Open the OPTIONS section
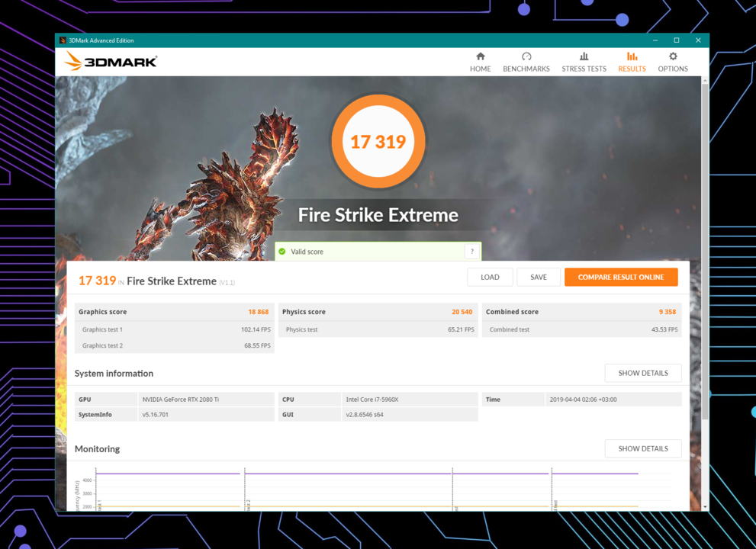The image size is (756, 549). [673, 63]
